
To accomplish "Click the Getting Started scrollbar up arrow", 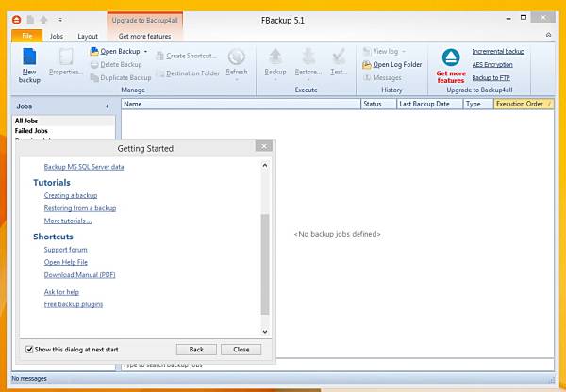I will pos(265,165).
